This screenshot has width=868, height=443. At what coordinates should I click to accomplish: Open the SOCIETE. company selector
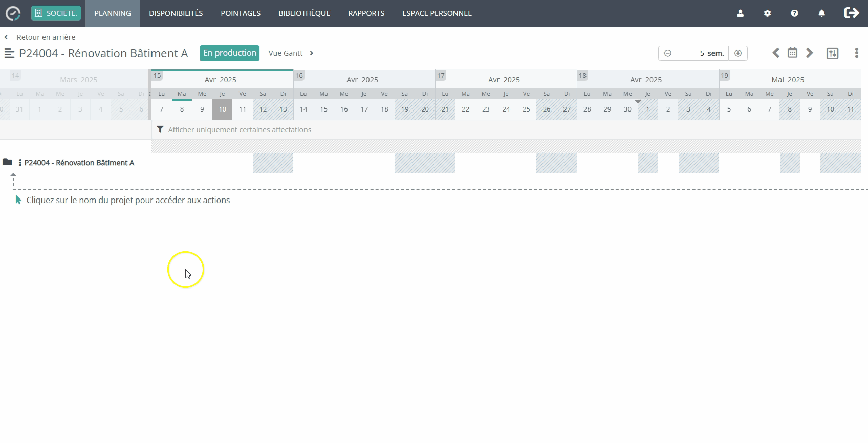[x=56, y=13]
